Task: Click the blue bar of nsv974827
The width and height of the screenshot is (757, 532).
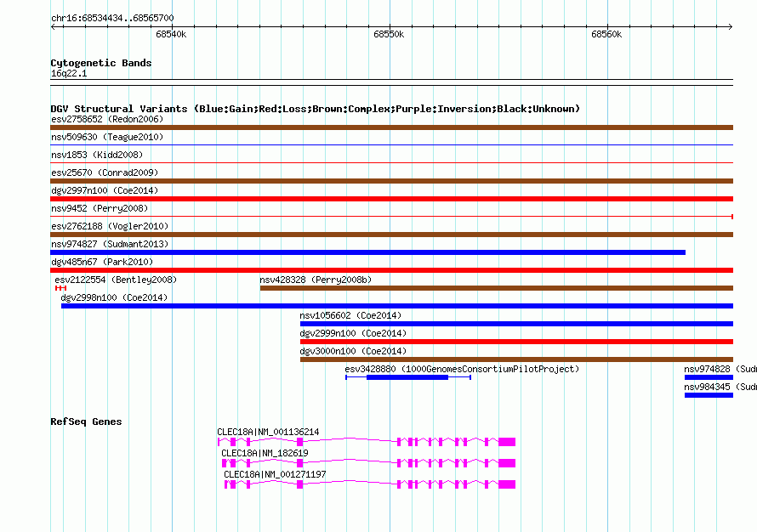Action: point(368,252)
